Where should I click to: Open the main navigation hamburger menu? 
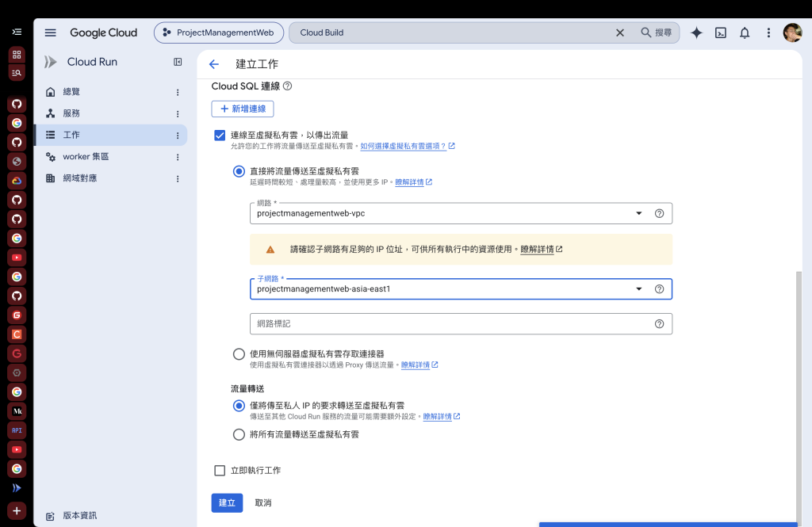[50, 32]
